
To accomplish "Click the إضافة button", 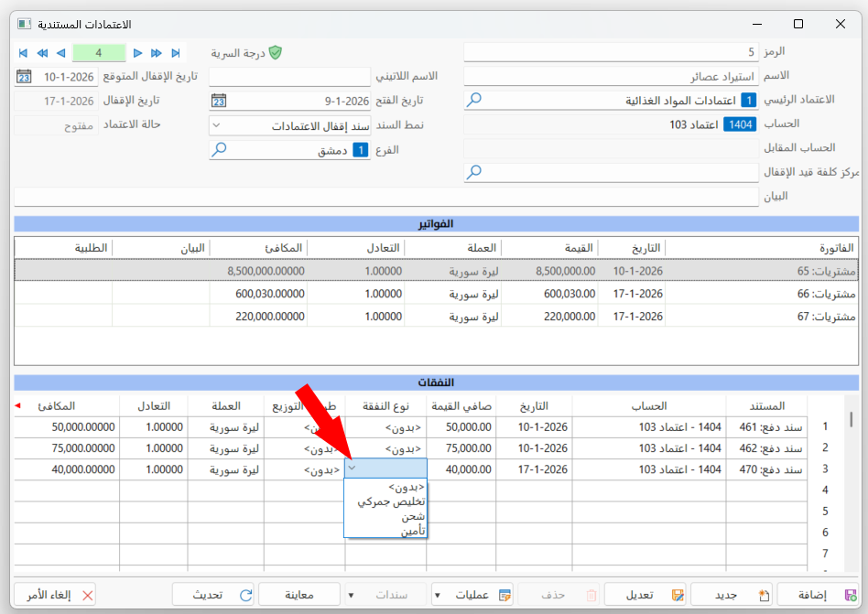I will (x=819, y=595).
